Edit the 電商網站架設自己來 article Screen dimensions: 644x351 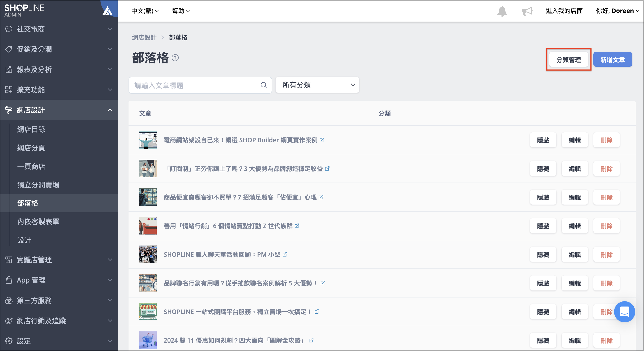click(x=574, y=140)
